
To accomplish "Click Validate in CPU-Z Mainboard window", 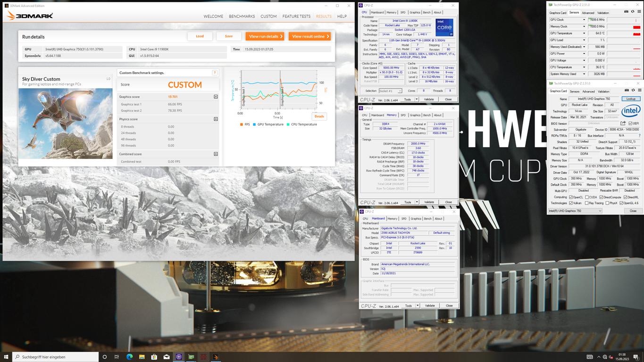I will click(430, 305).
